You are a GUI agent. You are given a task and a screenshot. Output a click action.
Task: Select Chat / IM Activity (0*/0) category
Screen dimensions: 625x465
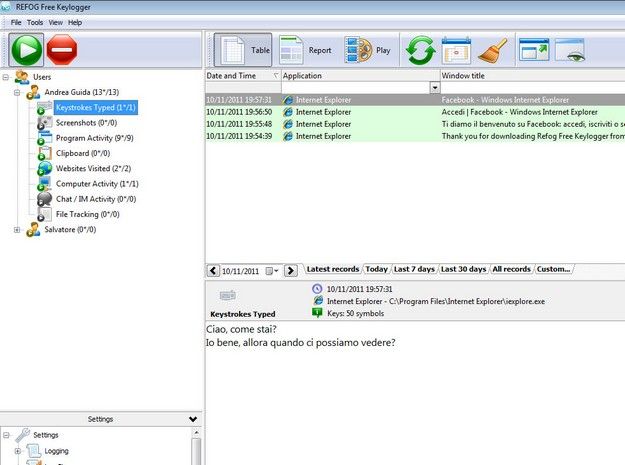pyautogui.click(x=96, y=199)
